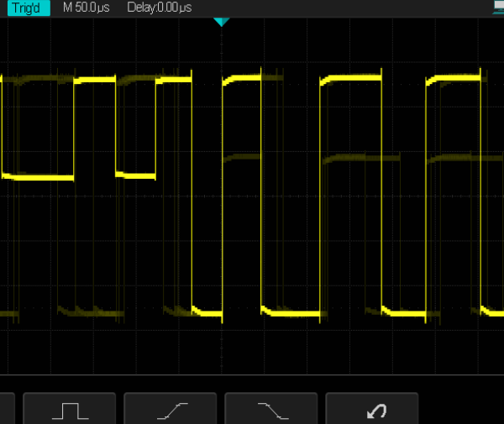
Task: Click the long bottom-level yellow segment
Action: [291, 312]
